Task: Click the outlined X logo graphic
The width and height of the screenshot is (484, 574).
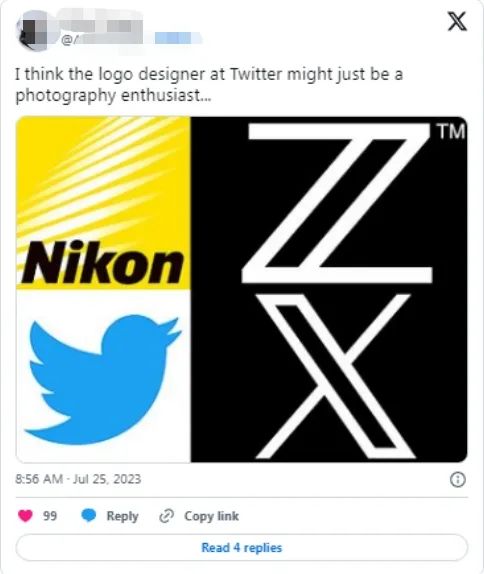Action: [336, 376]
